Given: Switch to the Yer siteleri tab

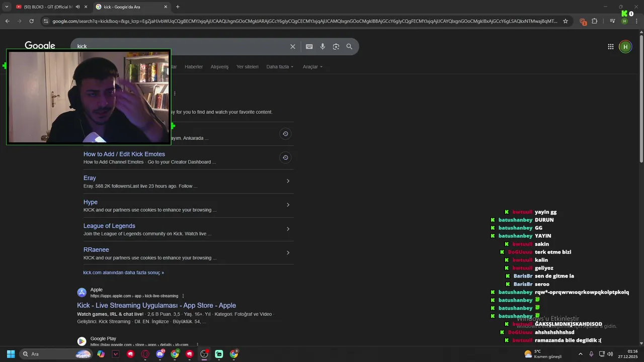Looking at the screenshot, I should (x=248, y=67).
